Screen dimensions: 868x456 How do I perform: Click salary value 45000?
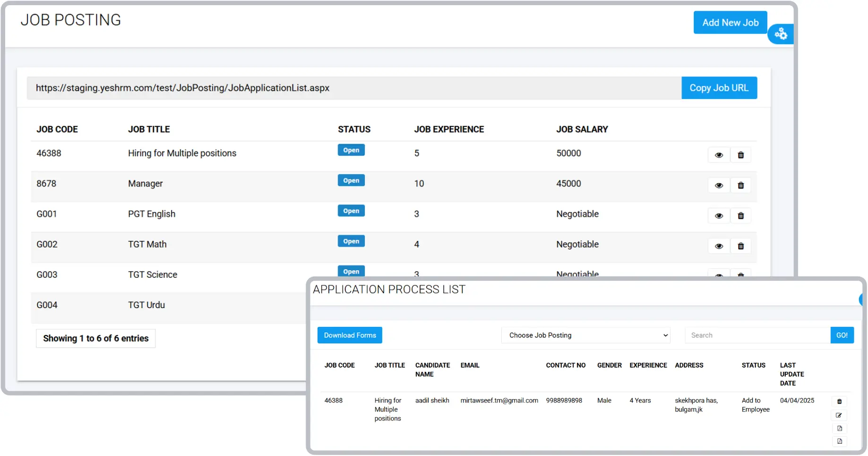(568, 183)
